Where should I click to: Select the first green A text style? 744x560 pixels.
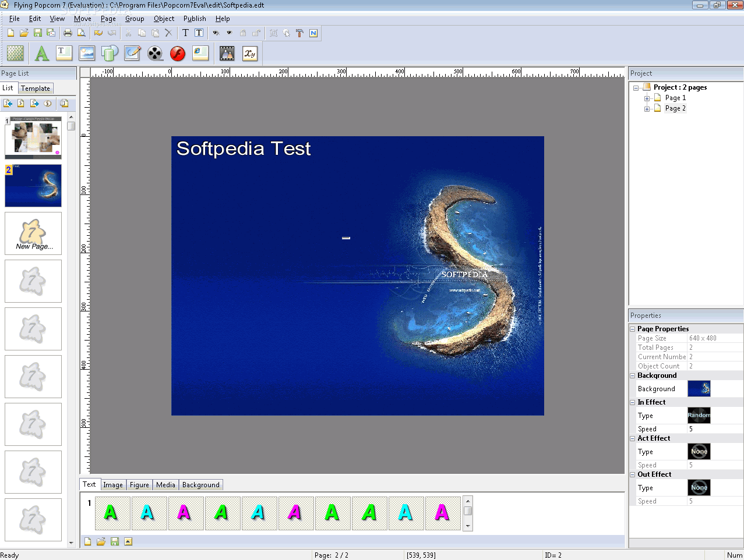pos(112,513)
